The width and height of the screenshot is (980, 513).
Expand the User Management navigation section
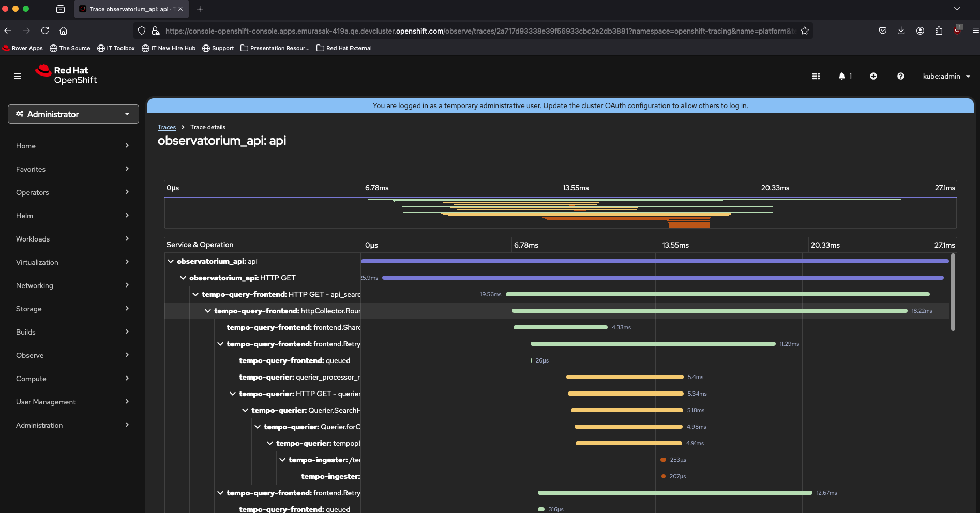(x=72, y=402)
